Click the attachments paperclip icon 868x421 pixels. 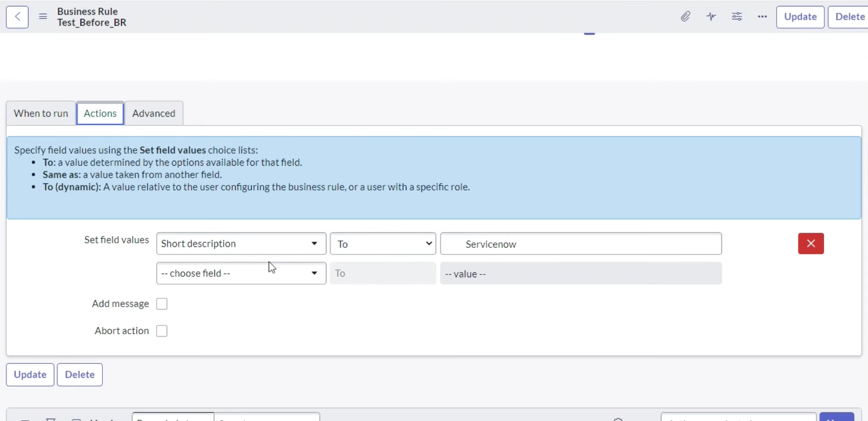685,17
